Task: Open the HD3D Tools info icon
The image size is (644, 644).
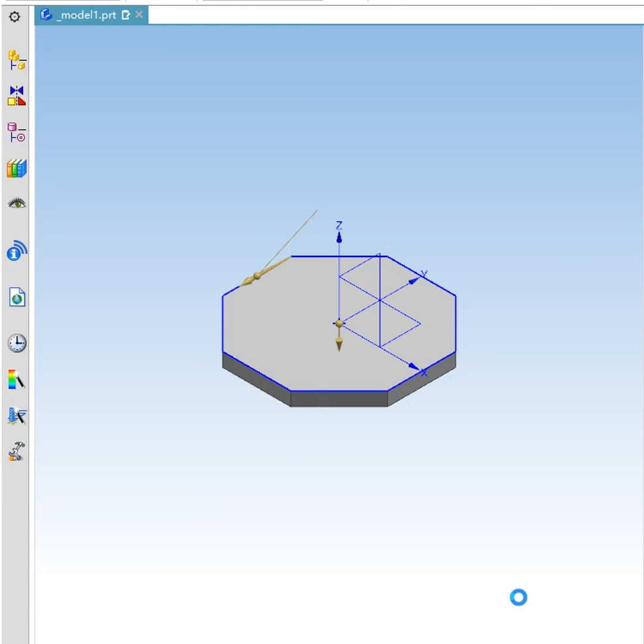Action: 17,250
